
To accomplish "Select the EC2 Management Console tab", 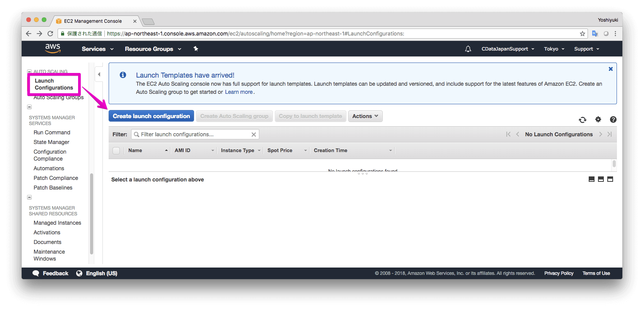I will (x=96, y=21).
